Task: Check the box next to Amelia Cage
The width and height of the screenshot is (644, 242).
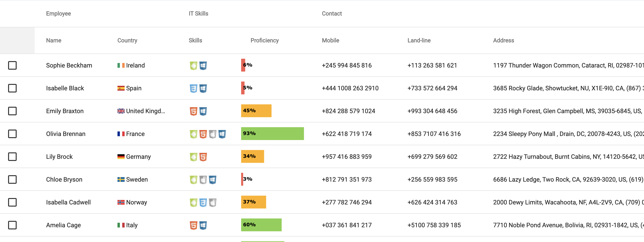Action: (12, 225)
